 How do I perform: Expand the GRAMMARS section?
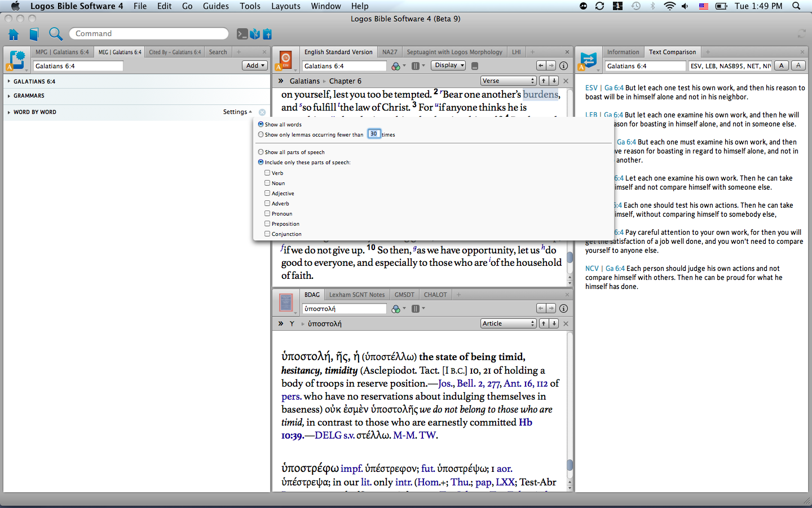coord(9,96)
